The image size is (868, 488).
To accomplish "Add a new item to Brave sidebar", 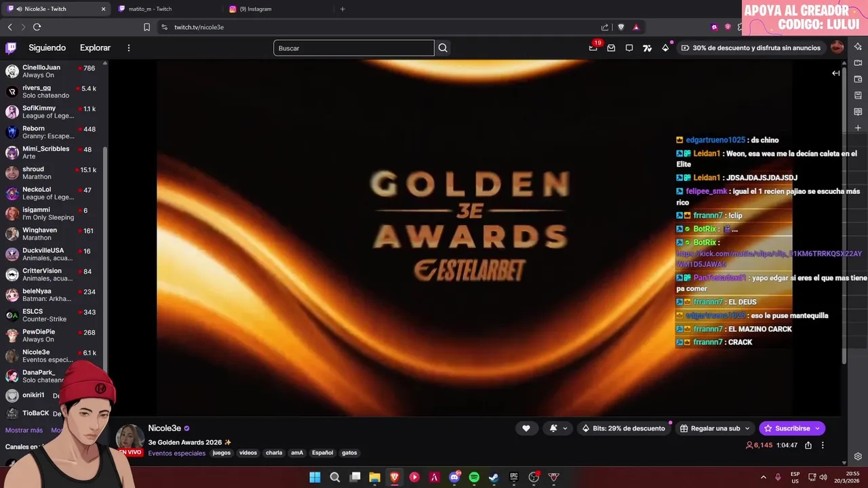I will [x=858, y=128].
